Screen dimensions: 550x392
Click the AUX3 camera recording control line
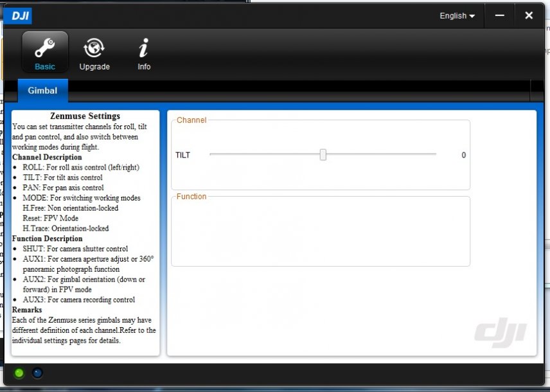[x=79, y=299]
